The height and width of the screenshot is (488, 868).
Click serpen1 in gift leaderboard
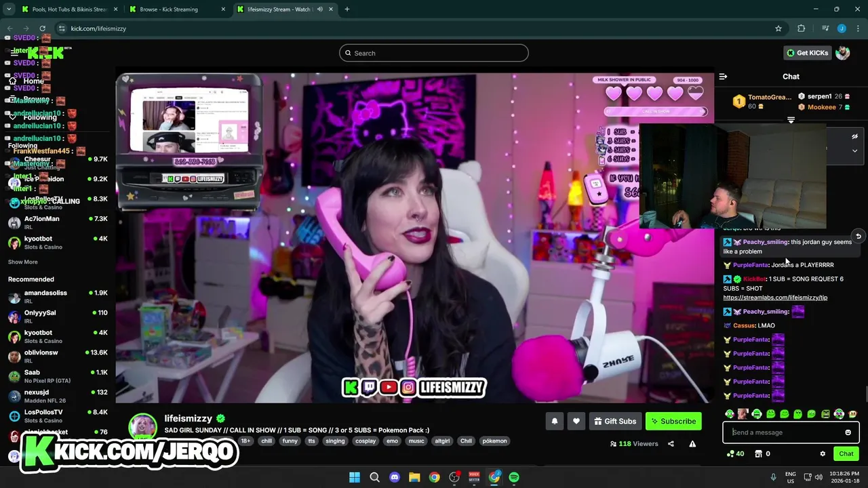(x=819, y=96)
